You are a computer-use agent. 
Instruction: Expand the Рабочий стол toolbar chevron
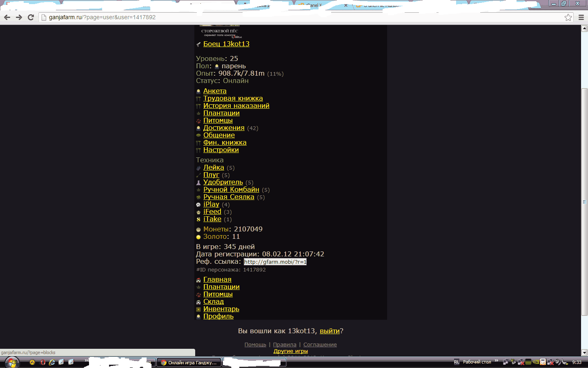(x=497, y=361)
